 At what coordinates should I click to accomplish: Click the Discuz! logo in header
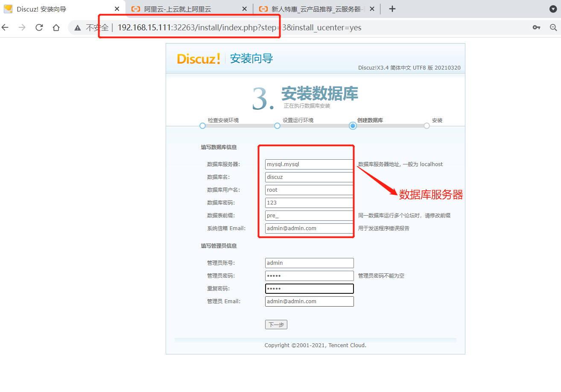pyautogui.click(x=199, y=59)
